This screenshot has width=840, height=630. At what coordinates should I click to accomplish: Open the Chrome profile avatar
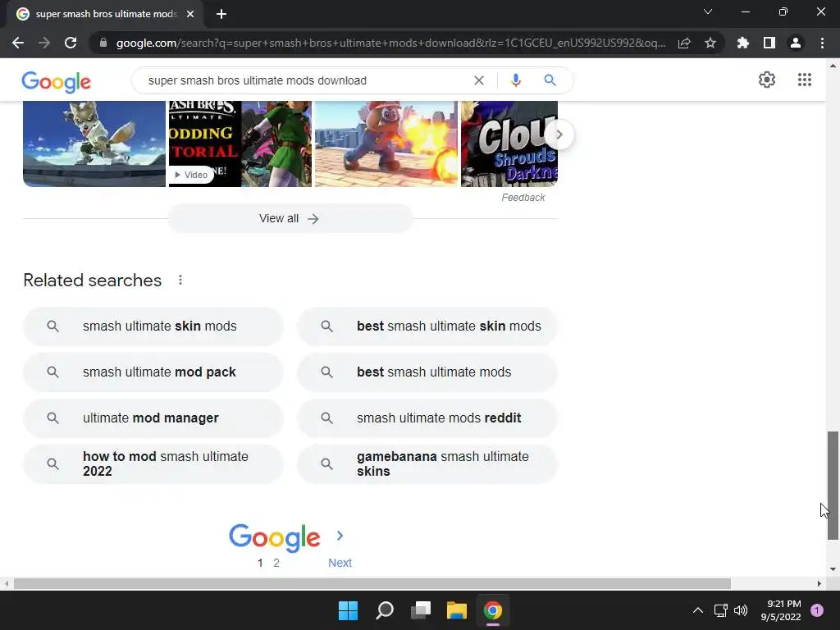pos(796,43)
